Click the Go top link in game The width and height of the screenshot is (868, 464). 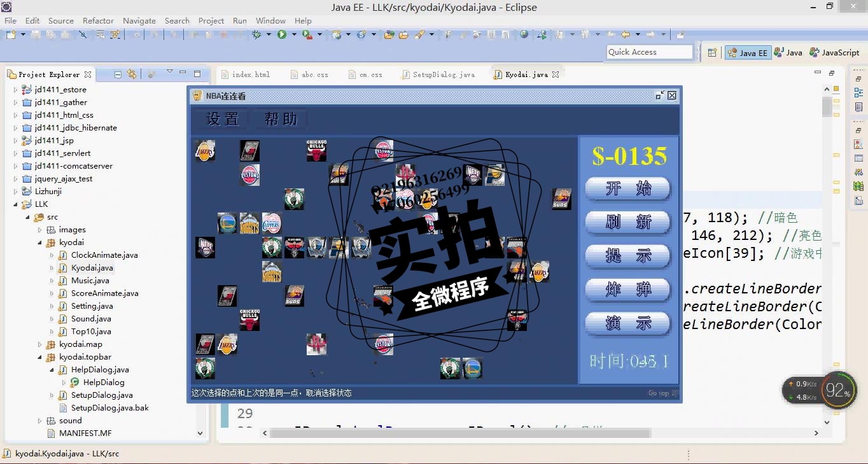click(662, 393)
